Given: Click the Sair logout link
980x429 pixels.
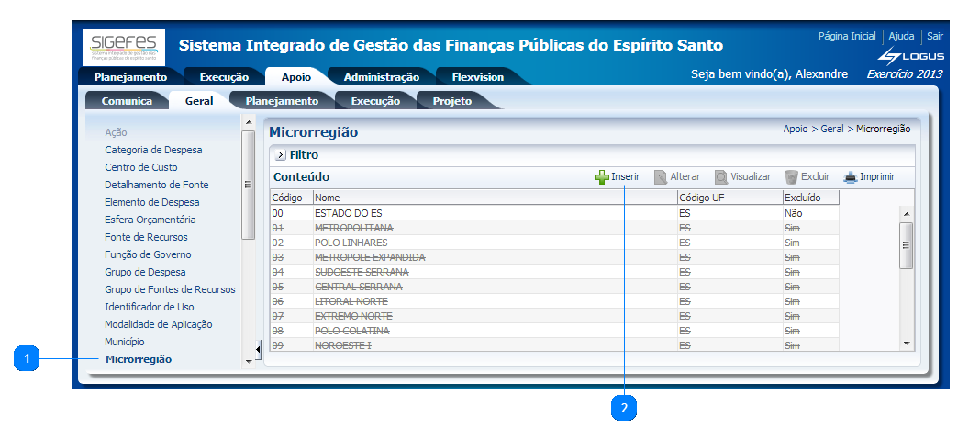Looking at the screenshot, I should click(935, 36).
